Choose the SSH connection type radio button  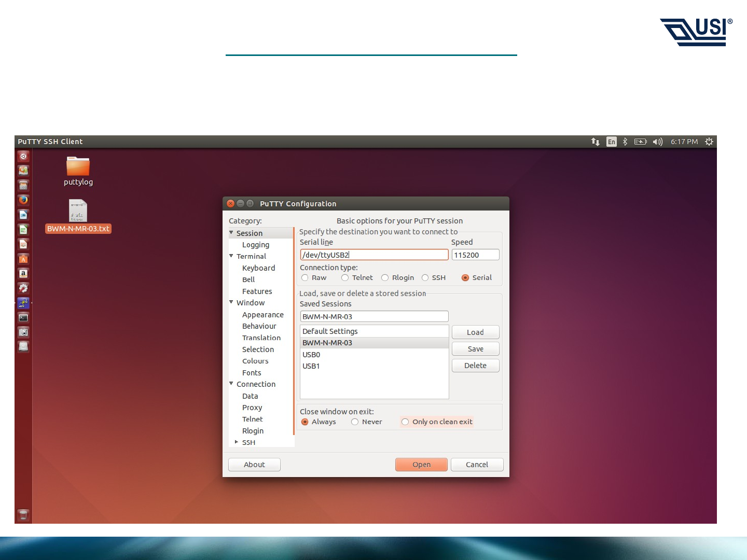point(425,278)
